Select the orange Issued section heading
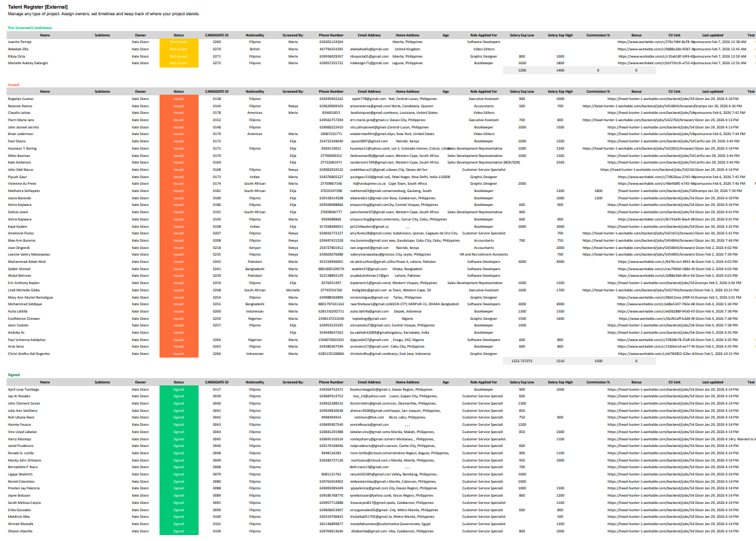This screenshot has width=756, height=541. (13, 85)
